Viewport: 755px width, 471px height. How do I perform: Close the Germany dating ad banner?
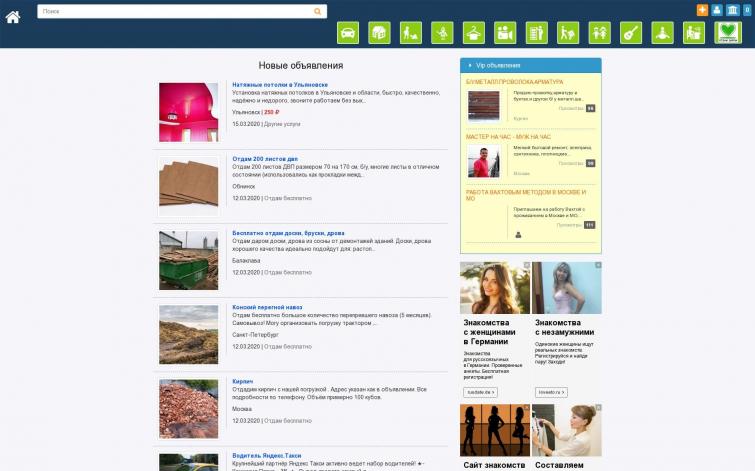coord(527,265)
